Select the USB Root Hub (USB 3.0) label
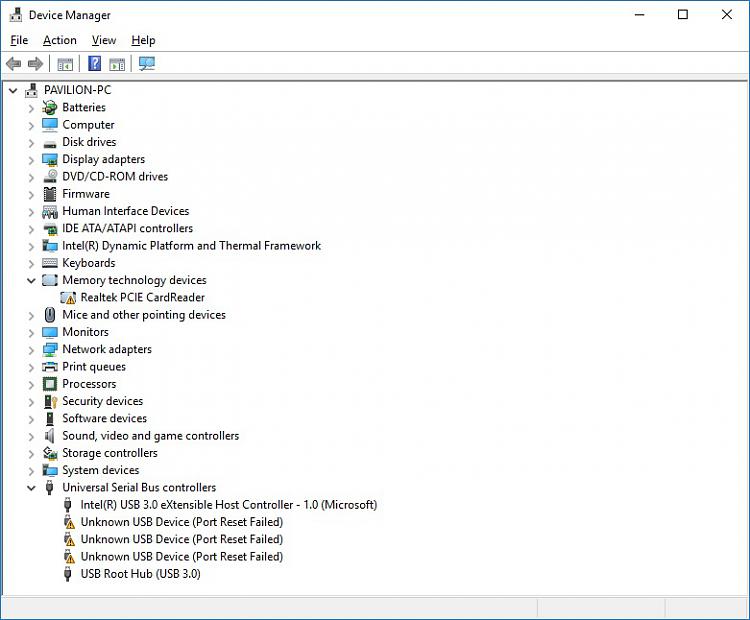The image size is (750, 620). click(x=141, y=574)
